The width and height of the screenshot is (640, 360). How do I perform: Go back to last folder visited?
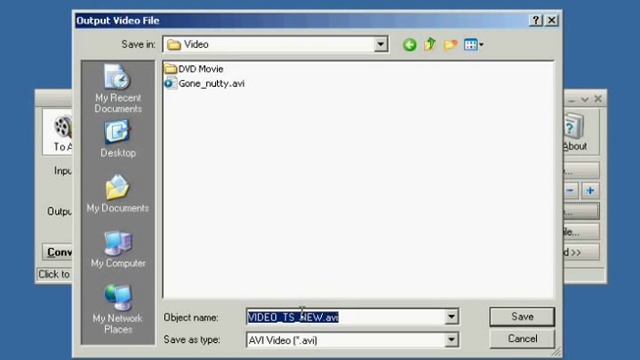pyautogui.click(x=410, y=44)
